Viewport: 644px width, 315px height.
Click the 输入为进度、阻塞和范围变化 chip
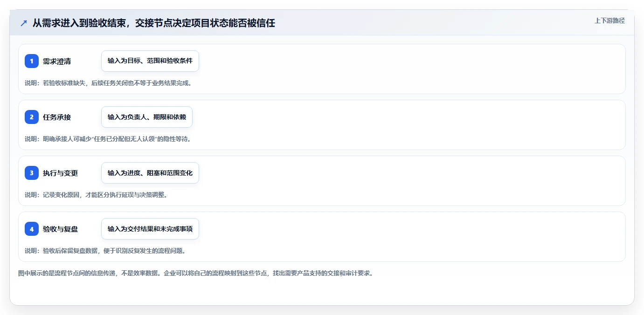click(x=150, y=173)
